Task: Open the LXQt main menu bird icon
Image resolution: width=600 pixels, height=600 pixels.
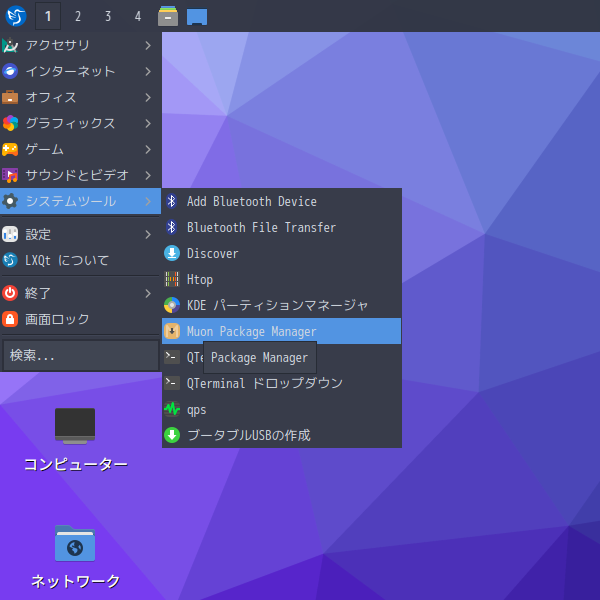Action: pos(16,16)
